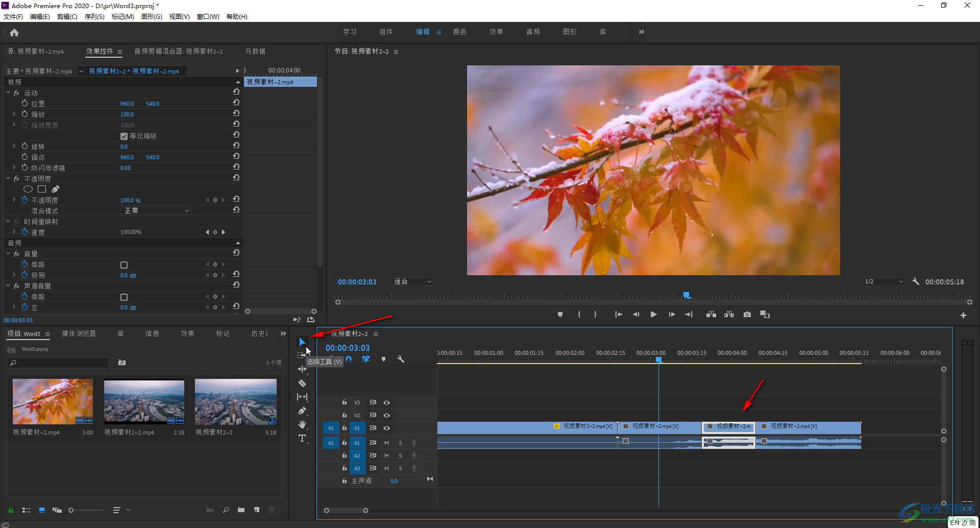This screenshot has width=980, height=528.
Task: Create new bin folder
Action: [x=241, y=510]
